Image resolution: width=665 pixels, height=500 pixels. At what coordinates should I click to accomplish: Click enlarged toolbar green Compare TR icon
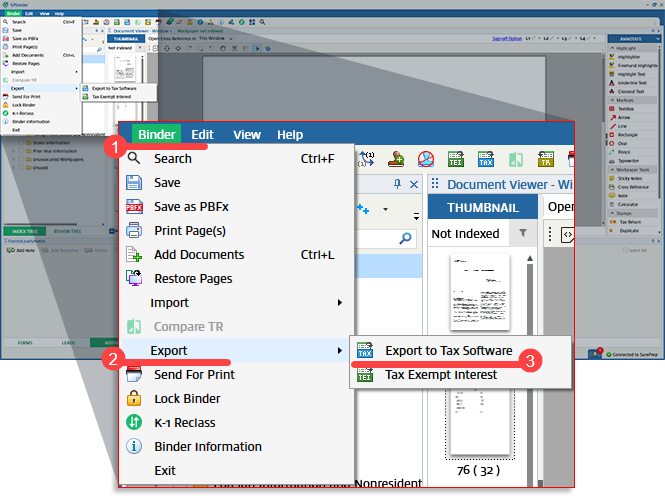pyautogui.click(x=516, y=159)
